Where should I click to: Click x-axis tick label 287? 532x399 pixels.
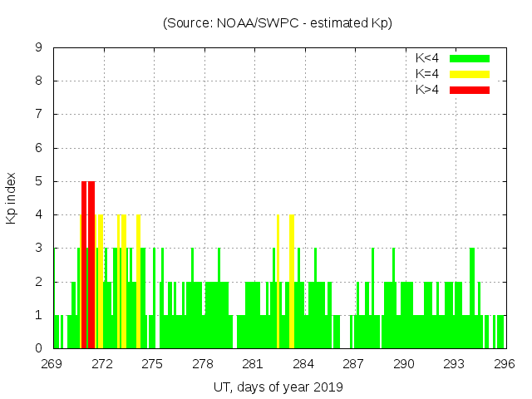point(354,364)
